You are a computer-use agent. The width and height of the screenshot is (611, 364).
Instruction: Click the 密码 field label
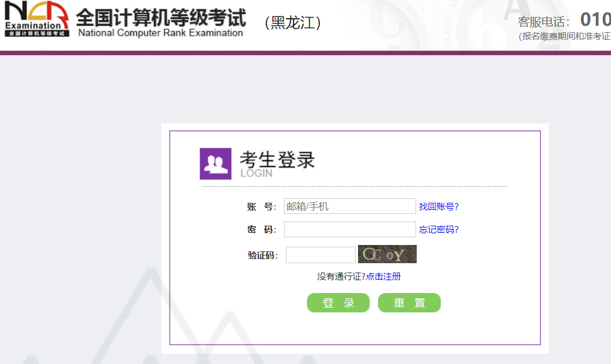[261, 229]
